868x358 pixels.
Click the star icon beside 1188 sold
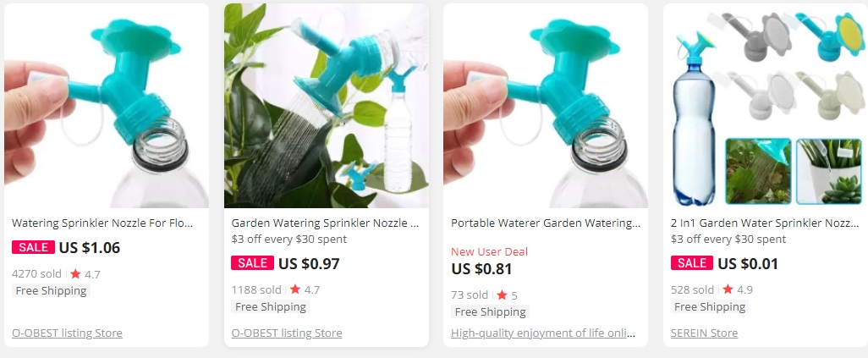tap(295, 289)
